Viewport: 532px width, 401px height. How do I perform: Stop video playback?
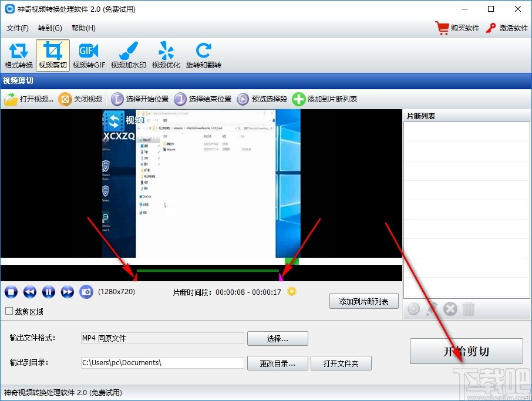[11, 292]
